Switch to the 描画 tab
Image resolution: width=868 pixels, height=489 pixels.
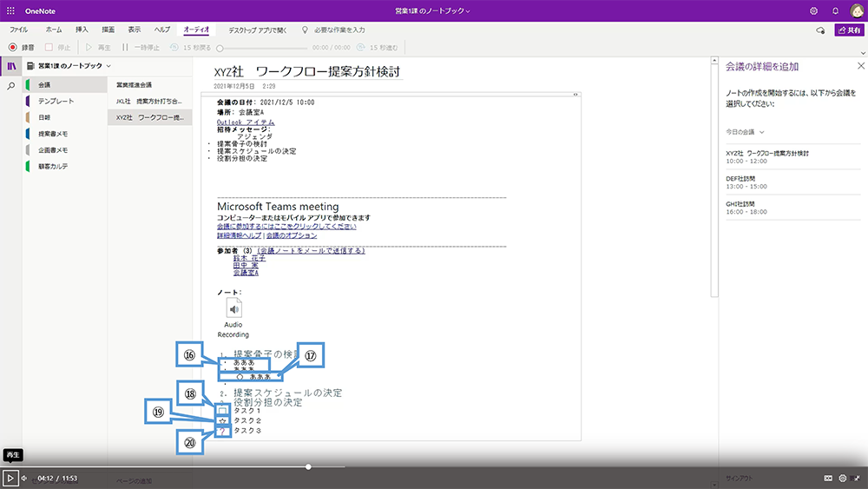(108, 30)
